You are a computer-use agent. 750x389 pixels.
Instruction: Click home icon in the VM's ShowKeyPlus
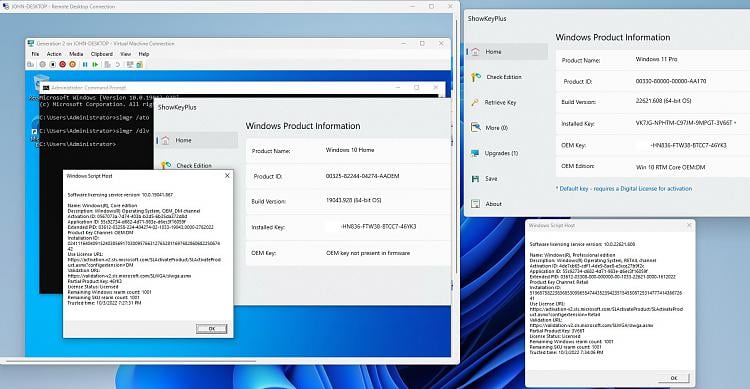point(165,140)
